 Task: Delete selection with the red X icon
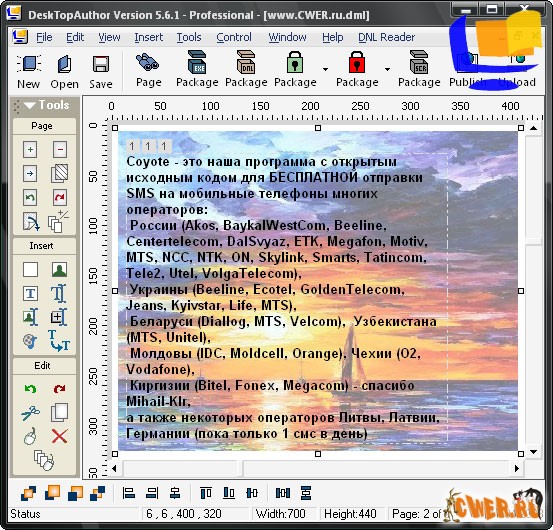coord(60,437)
